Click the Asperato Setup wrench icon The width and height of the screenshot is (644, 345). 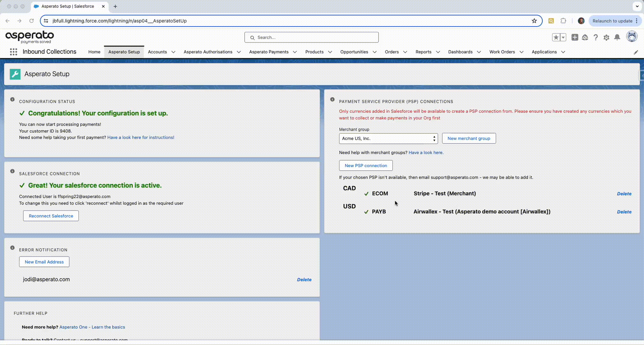coord(15,74)
